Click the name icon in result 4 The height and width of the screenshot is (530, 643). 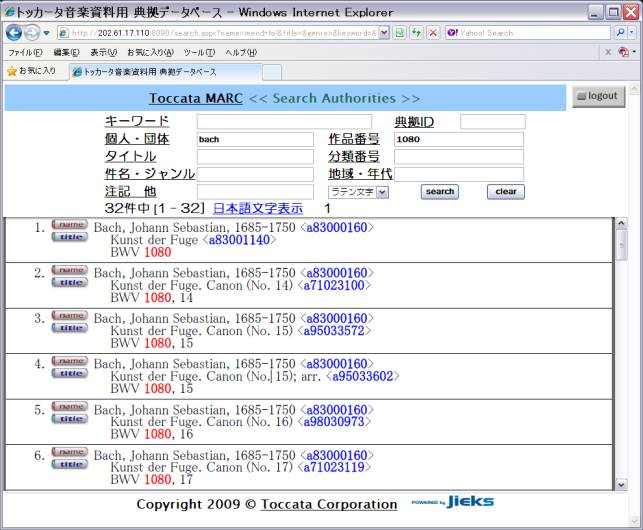coord(70,361)
